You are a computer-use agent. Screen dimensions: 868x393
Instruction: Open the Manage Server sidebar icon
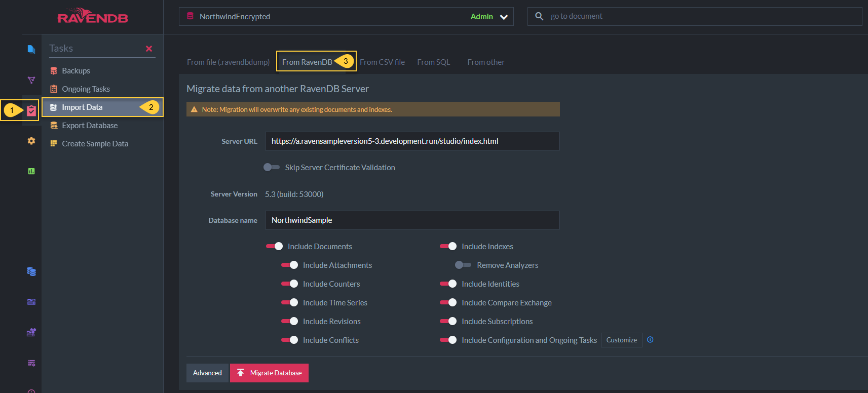pos(31,302)
